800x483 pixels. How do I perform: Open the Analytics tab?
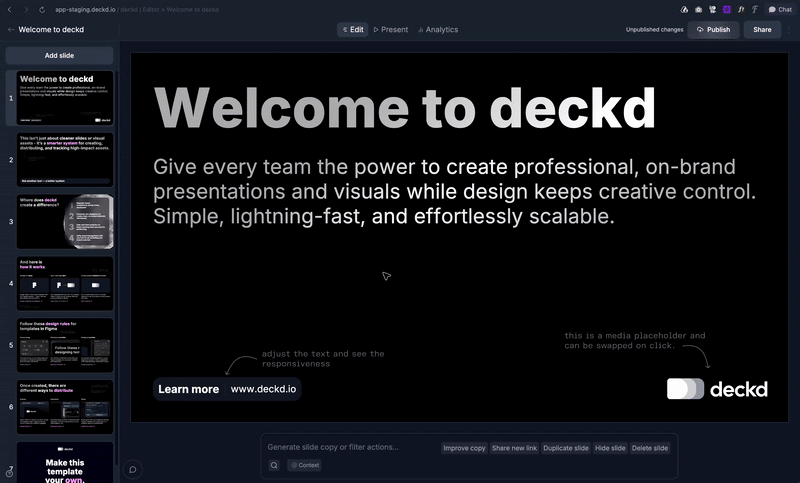(438, 30)
